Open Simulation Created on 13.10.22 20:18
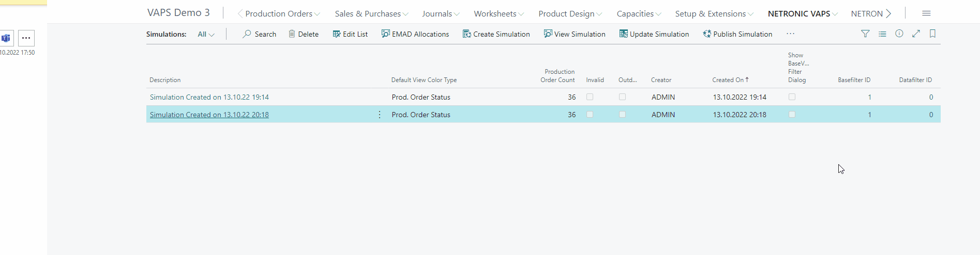 click(x=209, y=115)
